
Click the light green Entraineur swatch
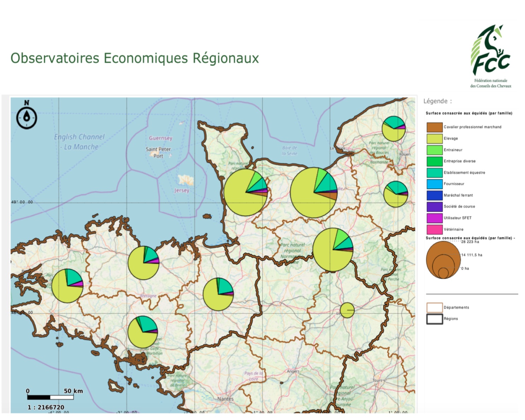click(x=434, y=150)
